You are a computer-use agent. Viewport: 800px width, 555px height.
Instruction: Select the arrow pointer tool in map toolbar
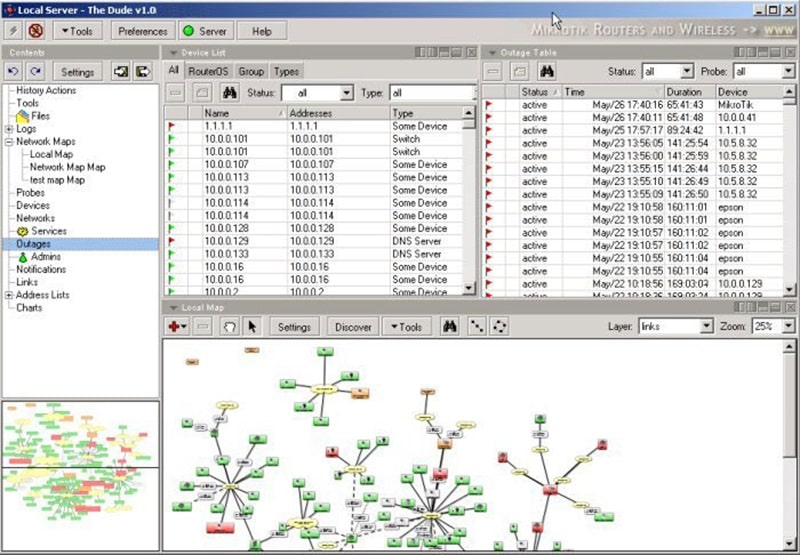(x=252, y=326)
